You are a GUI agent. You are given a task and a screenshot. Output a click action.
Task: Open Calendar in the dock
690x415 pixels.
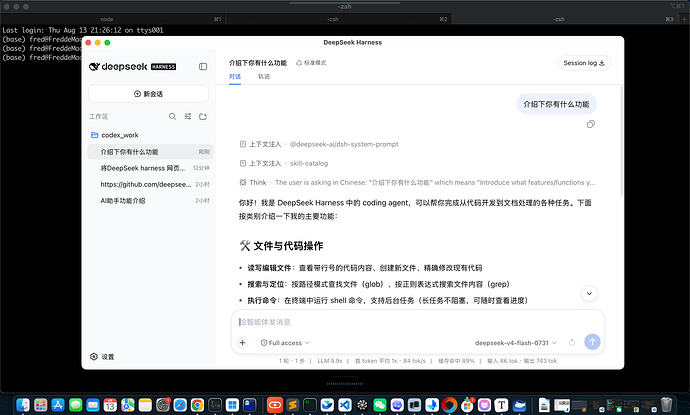110,404
